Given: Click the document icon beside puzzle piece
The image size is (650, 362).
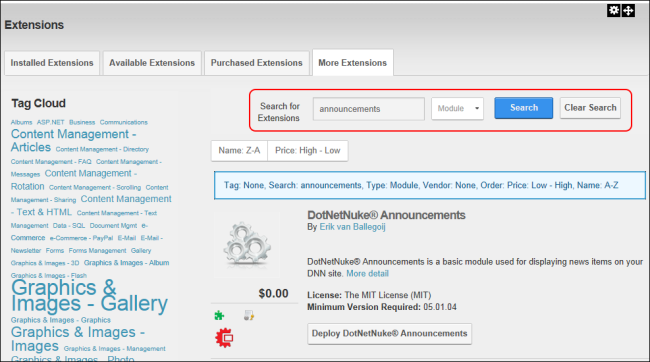Looking at the screenshot, I should click(x=249, y=316).
